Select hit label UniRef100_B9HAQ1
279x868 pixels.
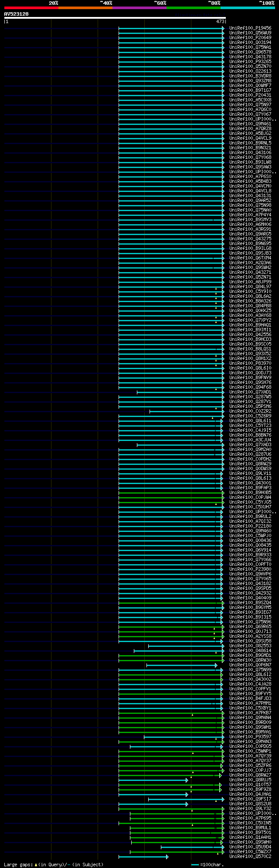[x=250, y=325]
